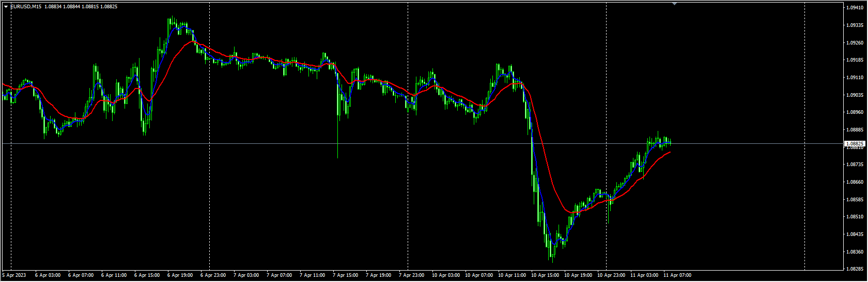Click the latest candle at the chart's right edge
This screenshot has width=868, height=282.
pos(670,143)
